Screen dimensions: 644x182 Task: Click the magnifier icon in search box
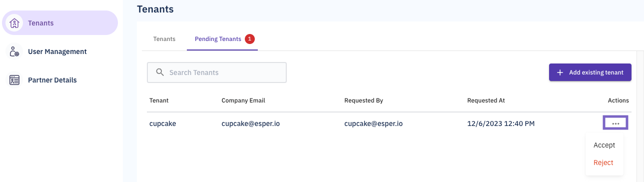click(x=160, y=72)
